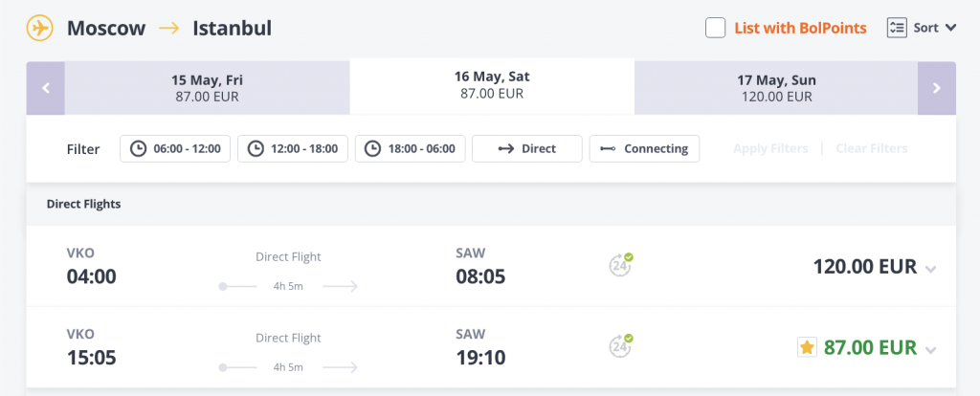
Task: Enable the List with BolPoints checkbox
Action: (715, 28)
